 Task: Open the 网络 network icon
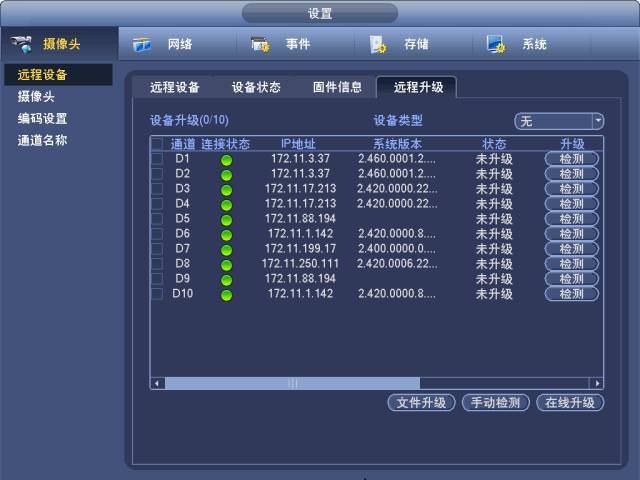143,45
